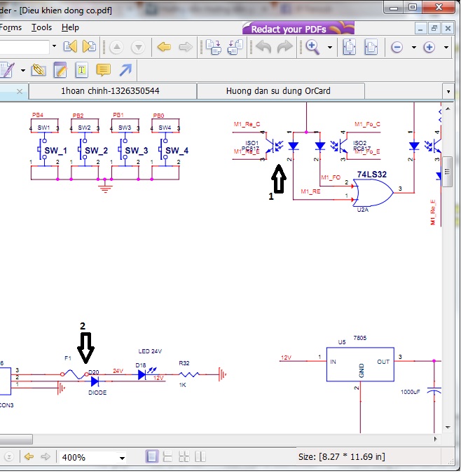Click the vertical scrollbar thumb

point(446,172)
